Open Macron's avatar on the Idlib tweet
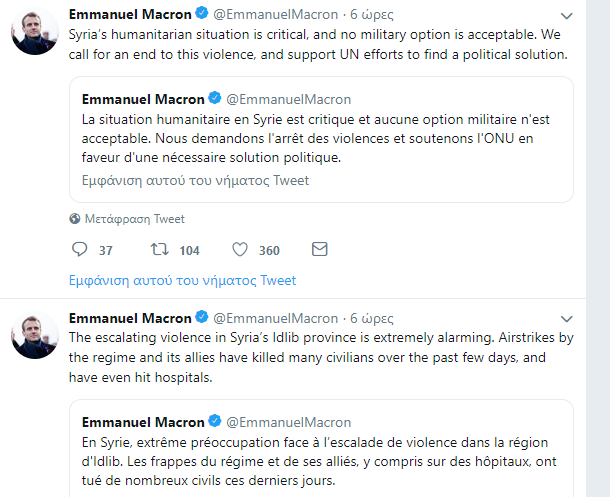610x497 pixels. [x=34, y=335]
